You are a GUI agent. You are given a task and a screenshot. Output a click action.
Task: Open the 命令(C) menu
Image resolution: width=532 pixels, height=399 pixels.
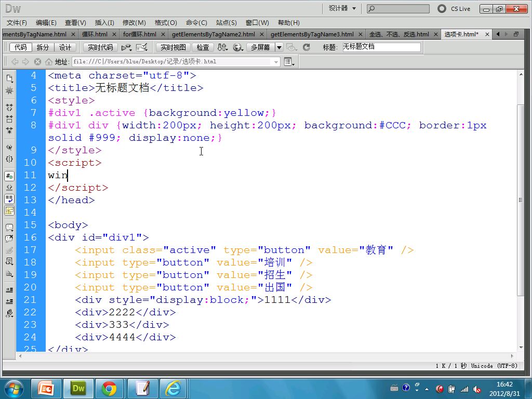(196, 23)
